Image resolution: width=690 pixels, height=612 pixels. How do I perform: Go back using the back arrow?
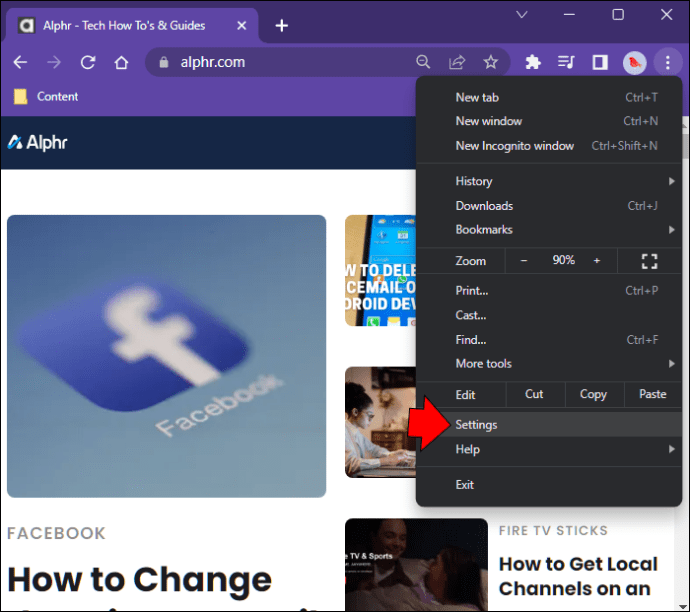click(x=20, y=62)
